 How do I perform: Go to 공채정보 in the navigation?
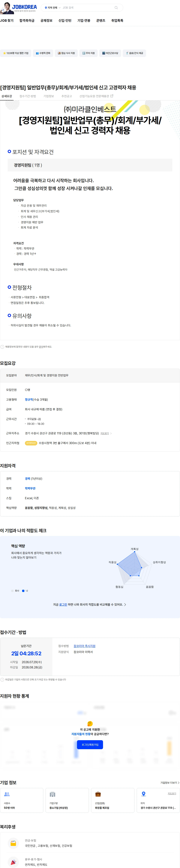(x=46, y=21)
